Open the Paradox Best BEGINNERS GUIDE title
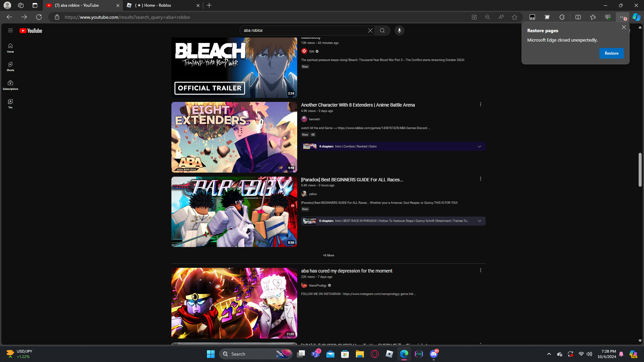The width and height of the screenshot is (644, 362). pos(352,180)
